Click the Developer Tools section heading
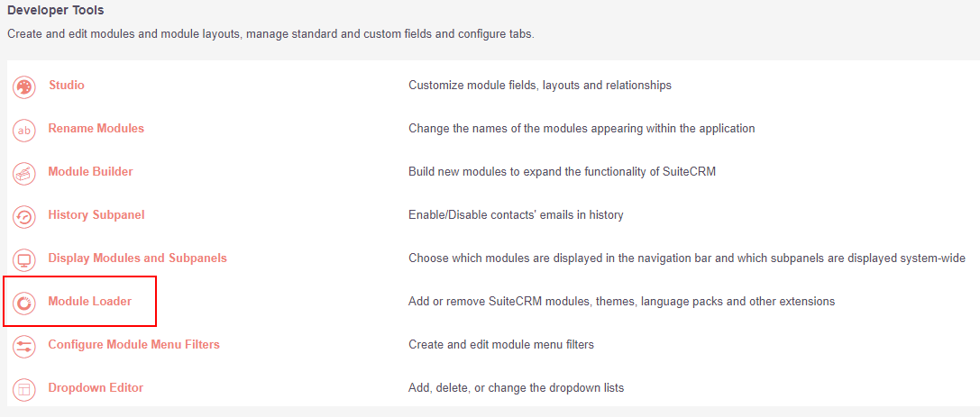 [56, 11]
